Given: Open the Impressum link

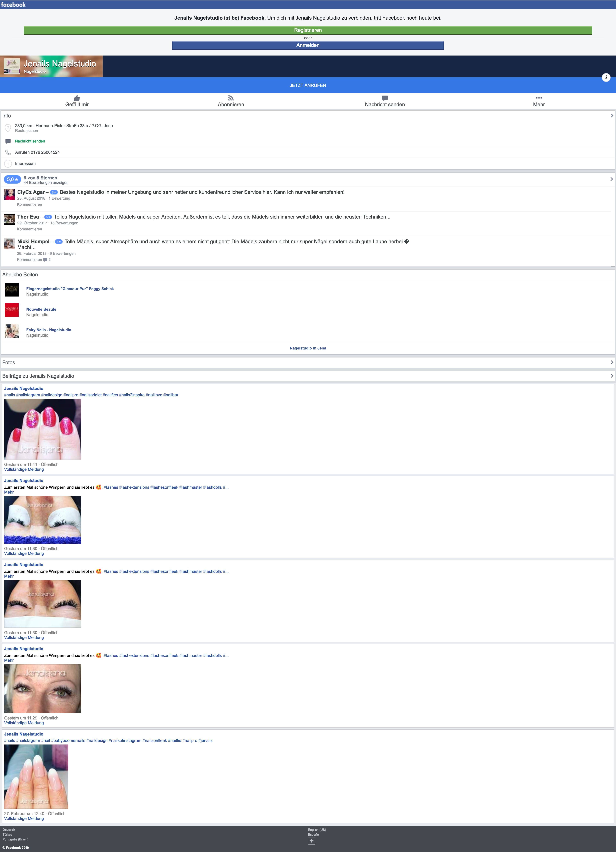Looking at the screenshot, I should pos(25,164).
